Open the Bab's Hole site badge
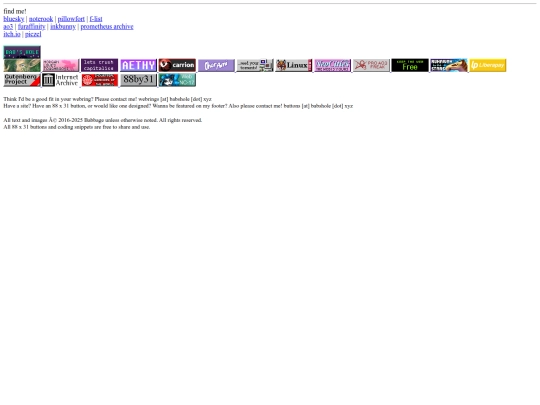The image size is (540, 405). tap(22, 52)
